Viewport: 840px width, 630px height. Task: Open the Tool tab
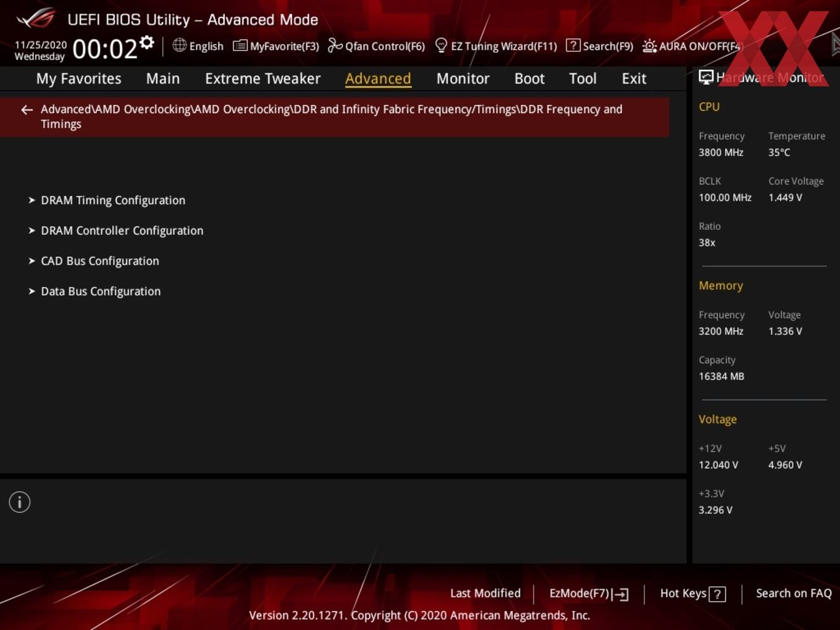coord(582,78)
